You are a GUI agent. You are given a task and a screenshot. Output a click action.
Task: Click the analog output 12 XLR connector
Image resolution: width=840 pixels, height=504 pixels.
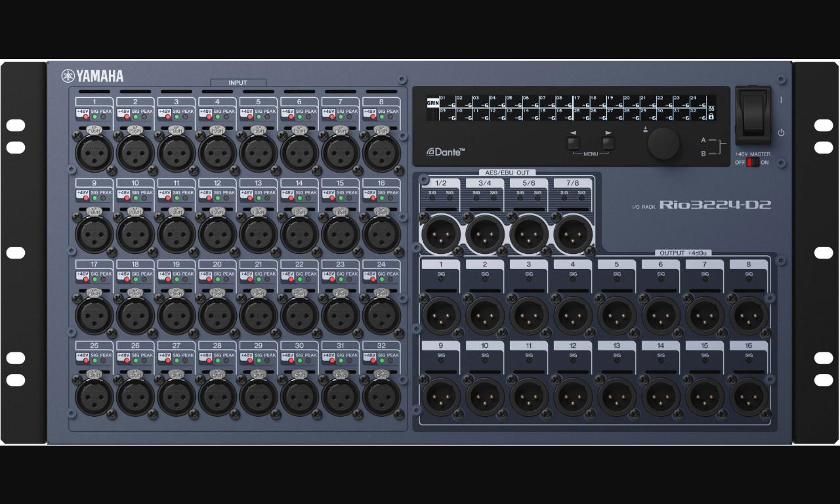[573, 397]
